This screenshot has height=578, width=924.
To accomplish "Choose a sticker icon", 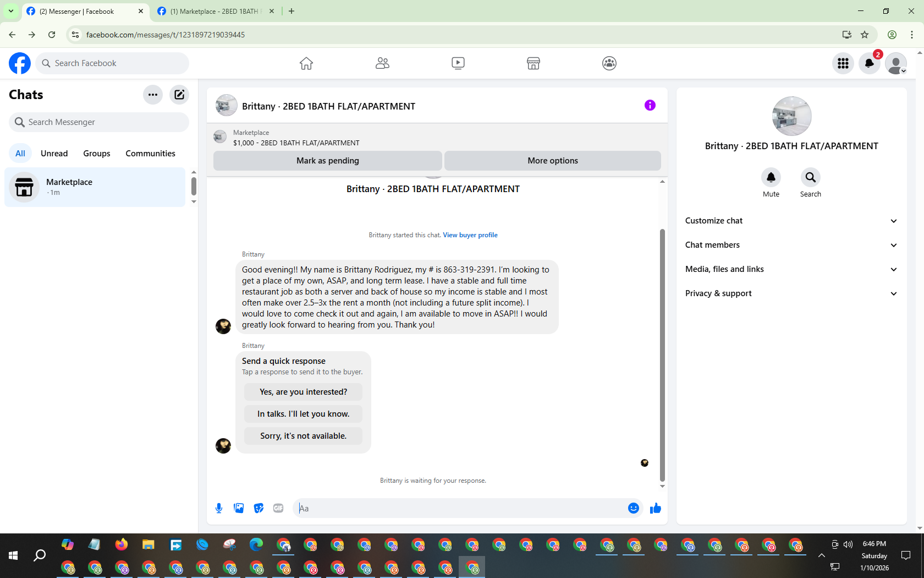I will tap(258, 508).
